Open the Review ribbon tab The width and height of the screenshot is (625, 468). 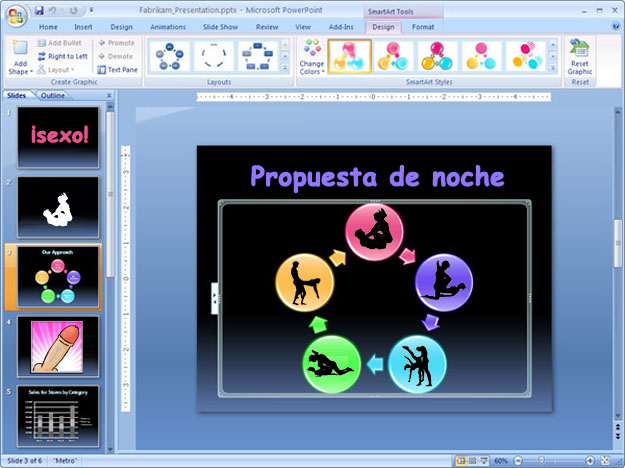[x=267, y=27]
